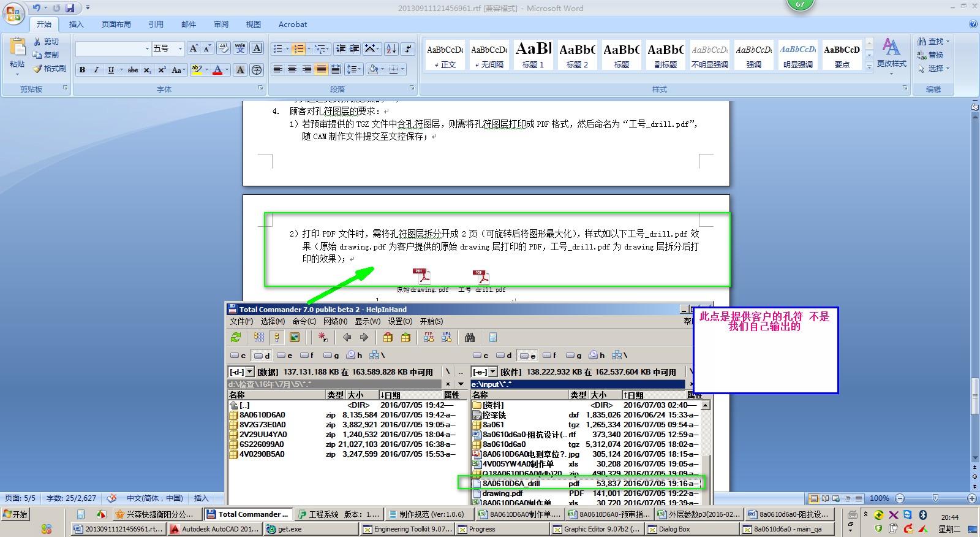The width and height of the screenshot is (980, 537).
Task: Open the Line Spacing dropdown
Action: point(353,69)
